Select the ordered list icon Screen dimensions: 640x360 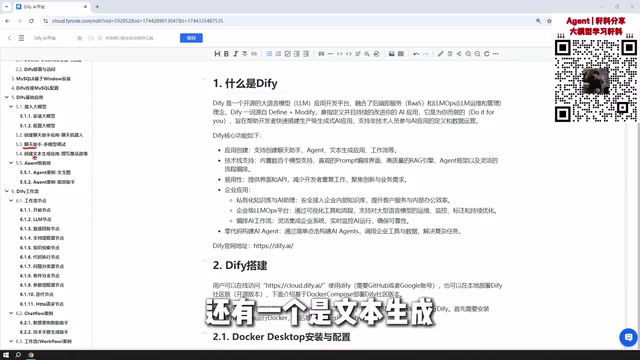[278, 54]
